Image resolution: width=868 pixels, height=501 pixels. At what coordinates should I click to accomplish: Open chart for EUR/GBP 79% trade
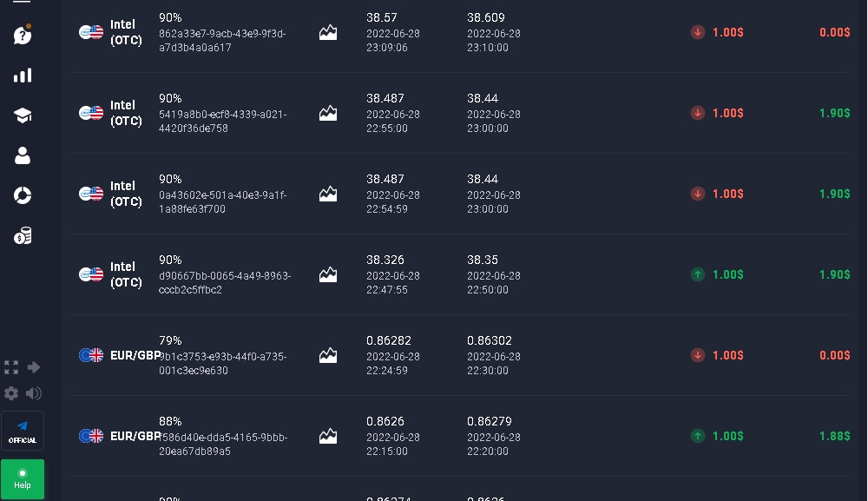click(328, 355)
